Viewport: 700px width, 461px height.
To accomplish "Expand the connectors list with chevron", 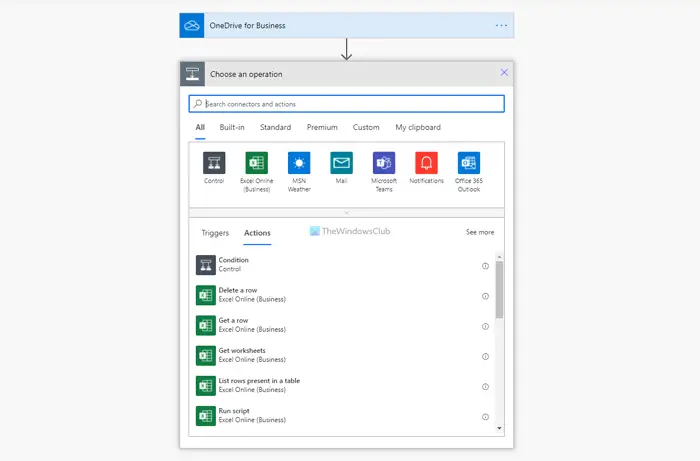I will coord(346,213).
